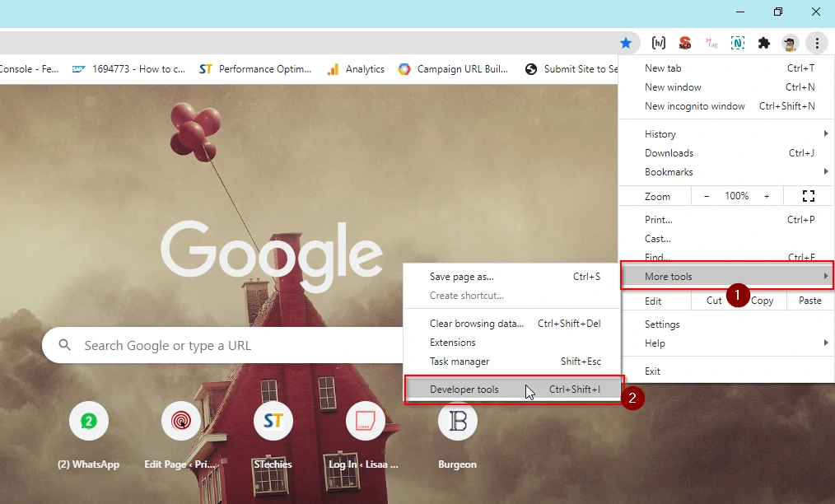The height and width of the screenshot is (504, 835).
Task: Open the Performance Optim... bookmark
Action: [255, 69]
